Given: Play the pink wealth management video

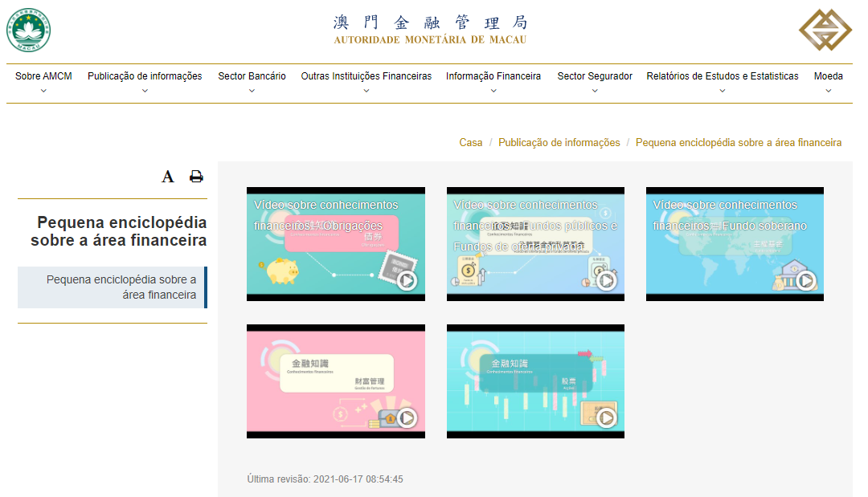Looking at the screenshot, I should pos(407,418).
